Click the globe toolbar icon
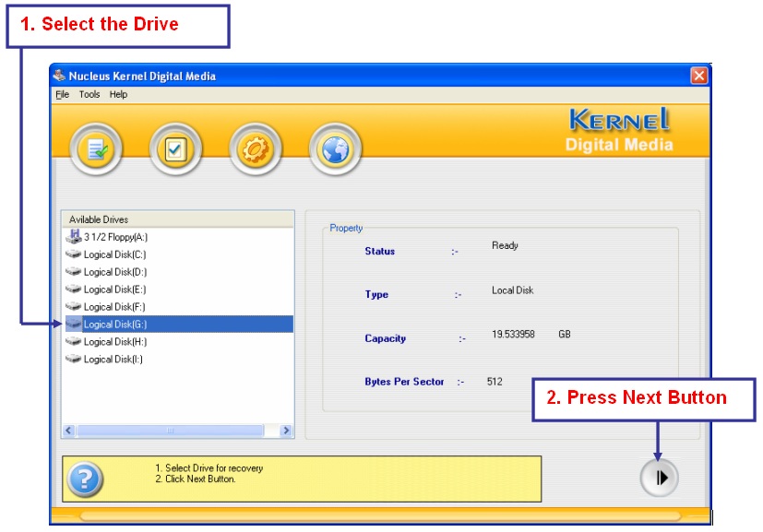763x532 pixels. (x=335, y=148)
